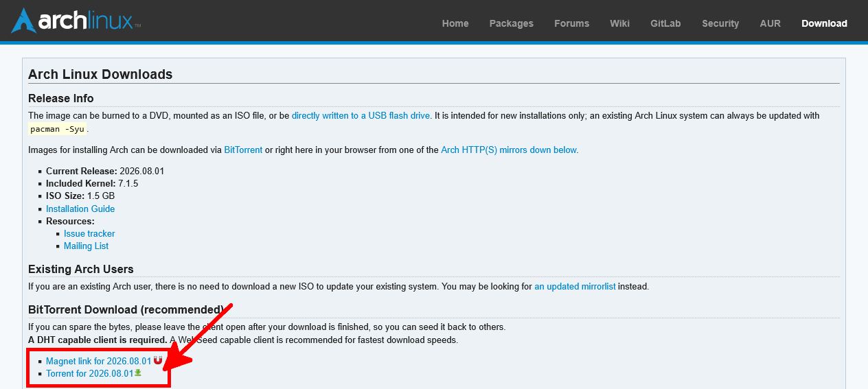
Task: Go to the Security page
Action: pyautogui.click(x=720, y=23)
